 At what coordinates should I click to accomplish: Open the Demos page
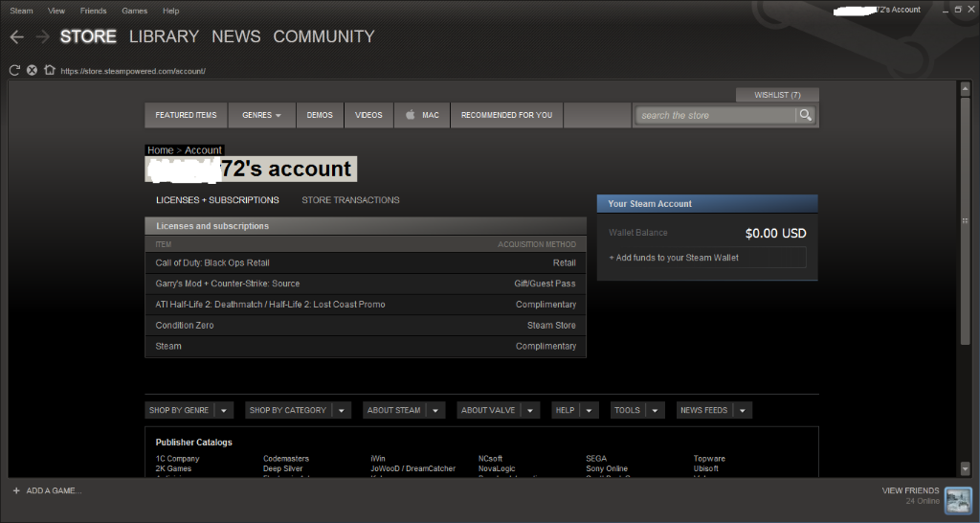320,115
